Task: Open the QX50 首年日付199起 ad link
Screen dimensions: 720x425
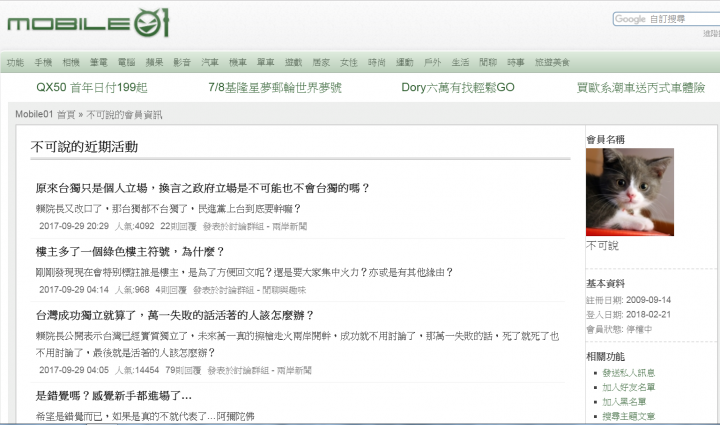Action: (x=92, y=87)
